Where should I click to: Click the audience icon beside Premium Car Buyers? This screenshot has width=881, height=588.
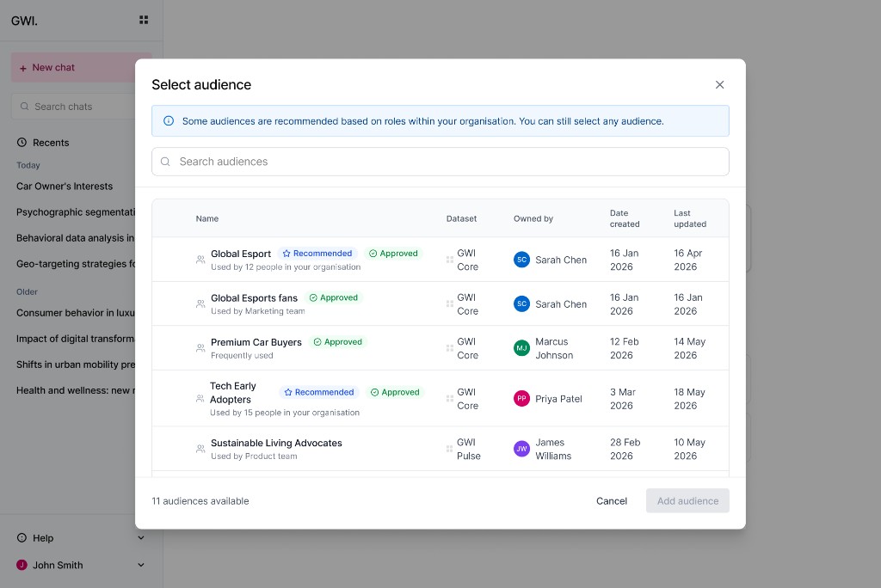click(200, 348)
